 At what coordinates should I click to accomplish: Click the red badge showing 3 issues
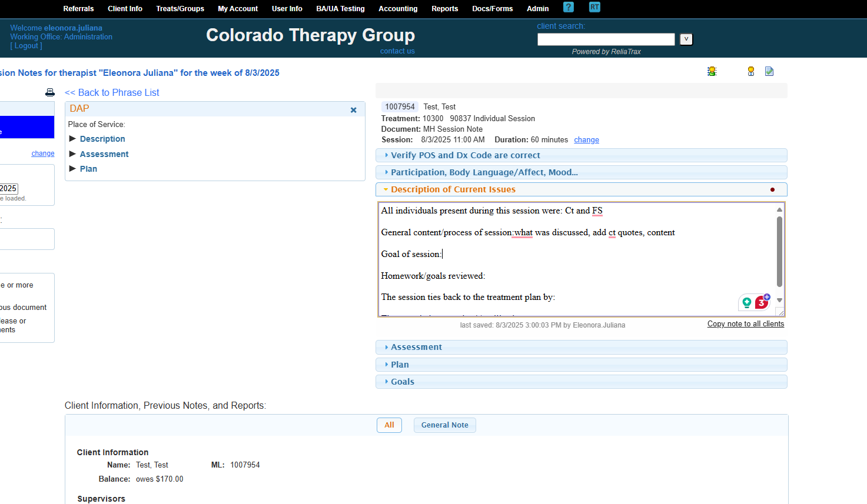[762, 302]
